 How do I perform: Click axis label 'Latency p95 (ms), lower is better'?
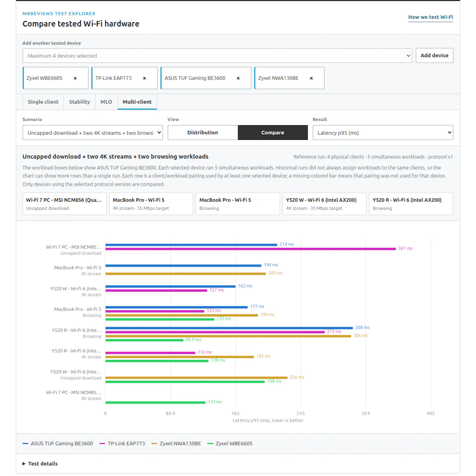click(x=268, y=420)
